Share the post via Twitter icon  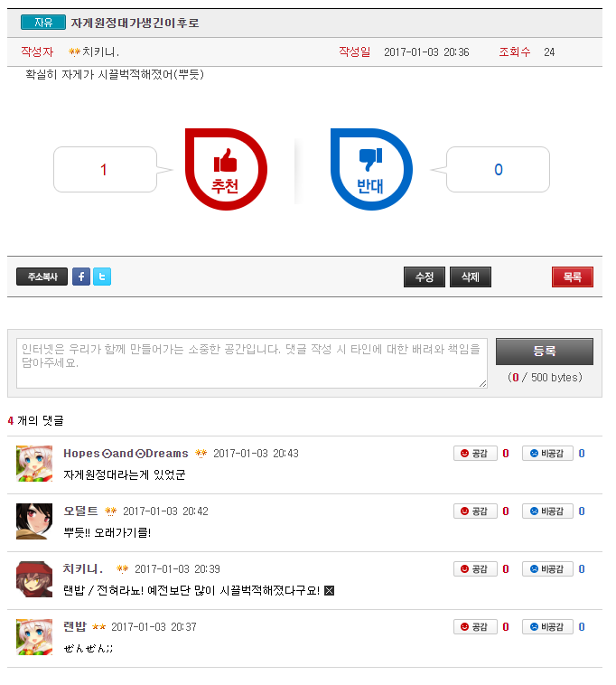click(x=102, y=277)
